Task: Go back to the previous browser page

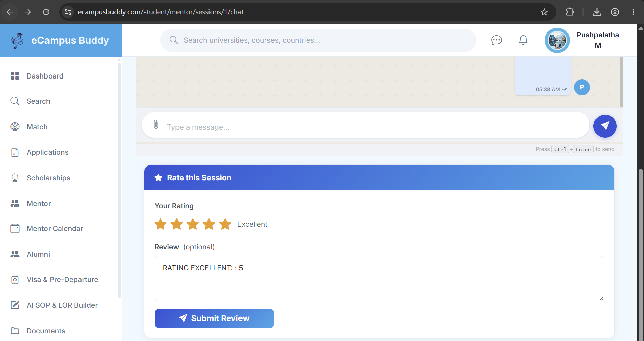Action: pyautogui.click(x=10, y=12)
